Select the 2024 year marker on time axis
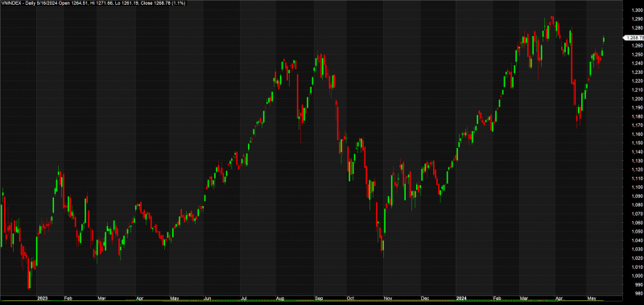This screenshot has height=305, width=644. pyautogui.click(x=460, y=299)
